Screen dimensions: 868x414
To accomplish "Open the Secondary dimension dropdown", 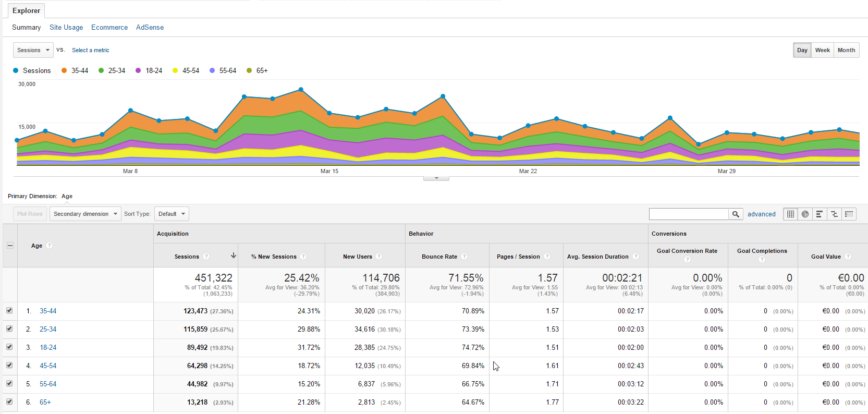I will point(85,214).
